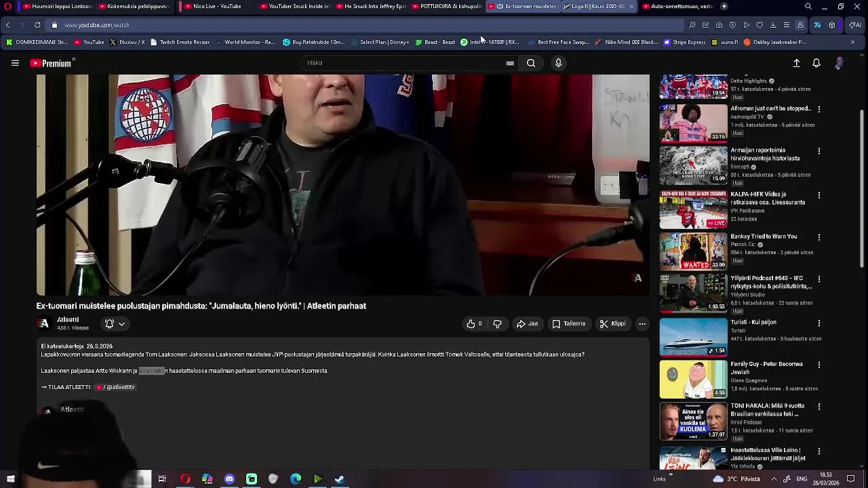Viewport: 868px width, 488px height.
Task: Click the video player area
Action: (x=342, y=184)
